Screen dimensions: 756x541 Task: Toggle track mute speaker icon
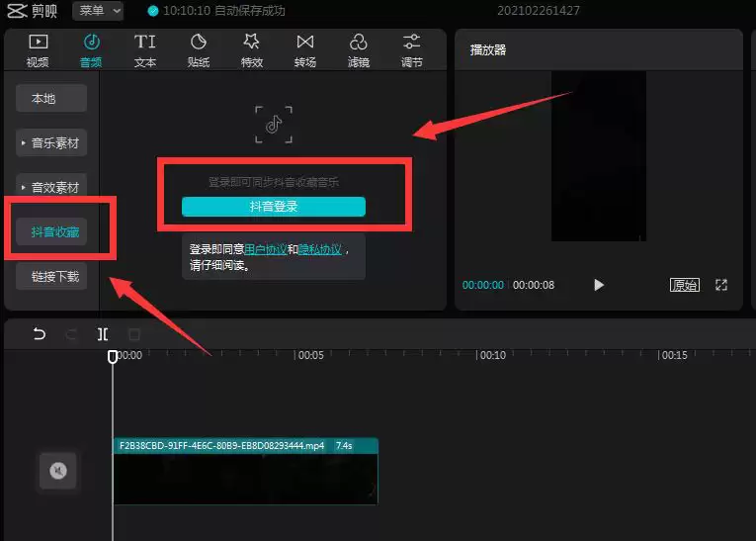58,472
